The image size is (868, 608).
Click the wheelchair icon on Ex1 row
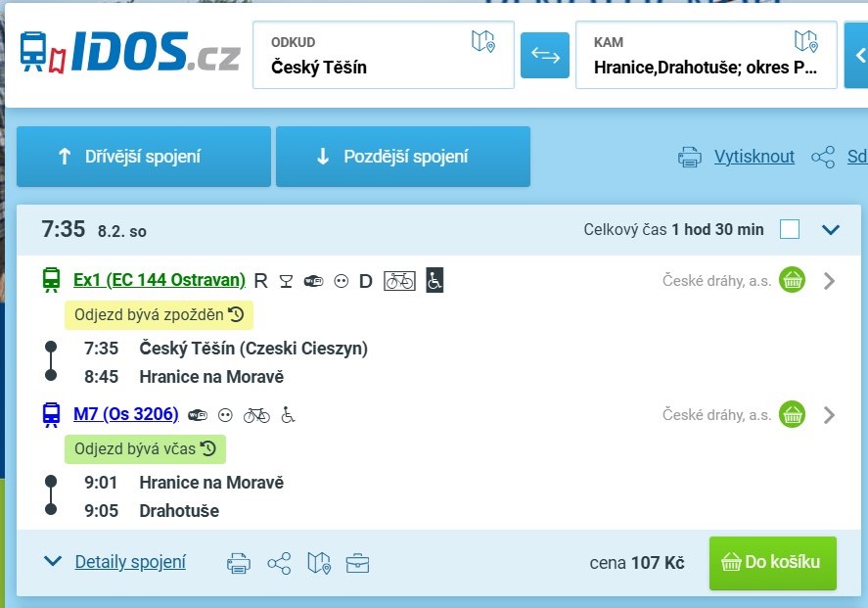click(434, 280)
